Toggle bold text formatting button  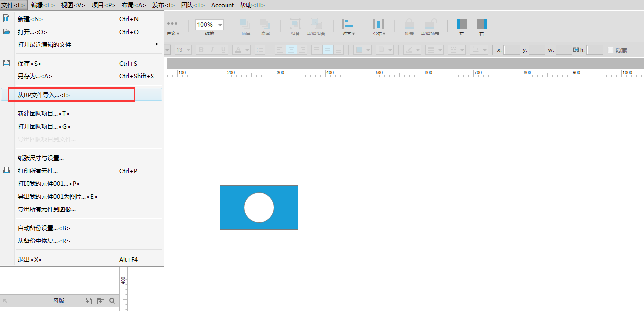coord(201,50)
